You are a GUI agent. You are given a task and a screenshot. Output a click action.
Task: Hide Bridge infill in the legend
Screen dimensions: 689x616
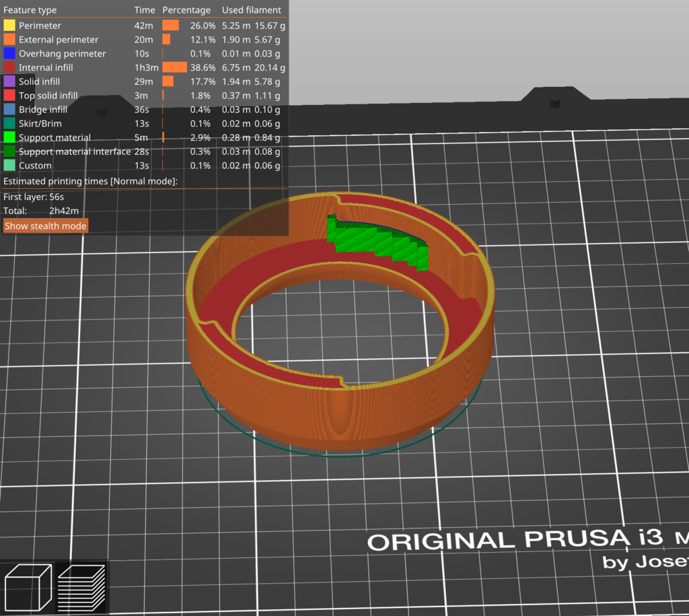pos(43,110)
